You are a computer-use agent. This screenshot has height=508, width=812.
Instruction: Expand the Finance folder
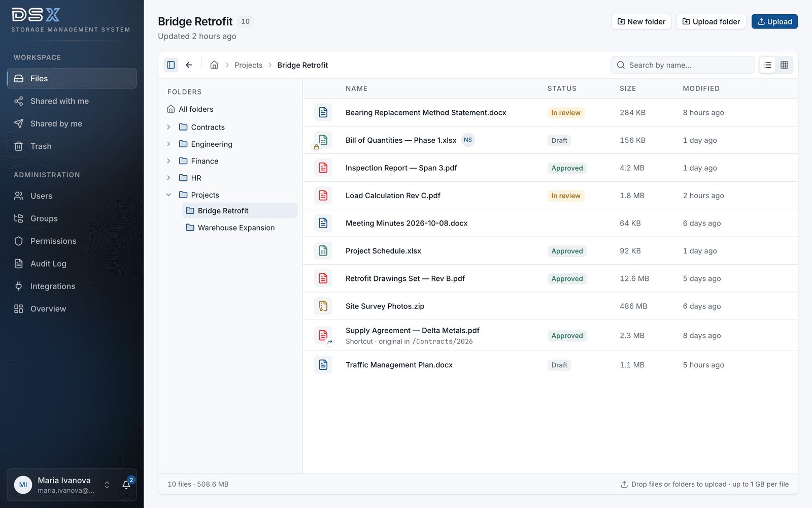pyautogui.click(x=169, y=161)
